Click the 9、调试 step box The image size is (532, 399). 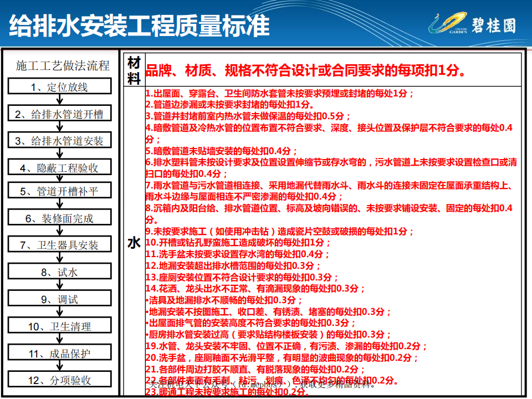pos(60,299)
